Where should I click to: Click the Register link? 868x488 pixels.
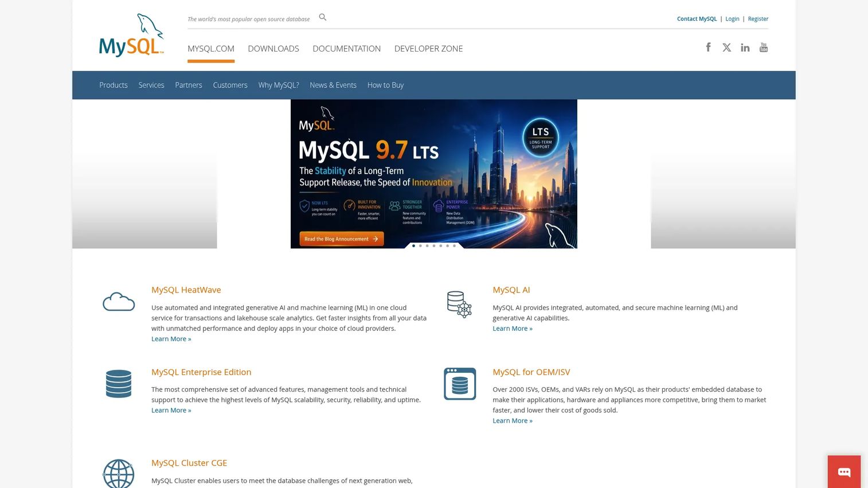(758, 19)
